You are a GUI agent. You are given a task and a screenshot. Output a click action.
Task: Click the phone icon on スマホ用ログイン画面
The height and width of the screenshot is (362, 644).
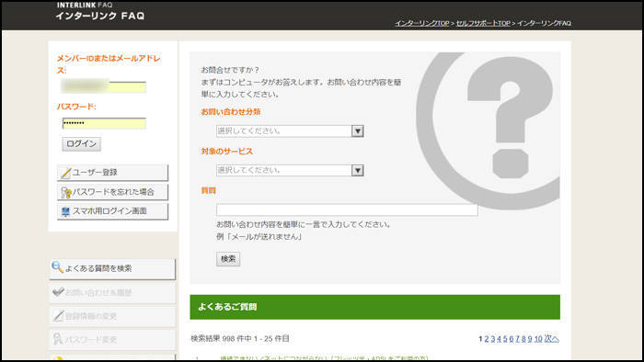point(65,211)
